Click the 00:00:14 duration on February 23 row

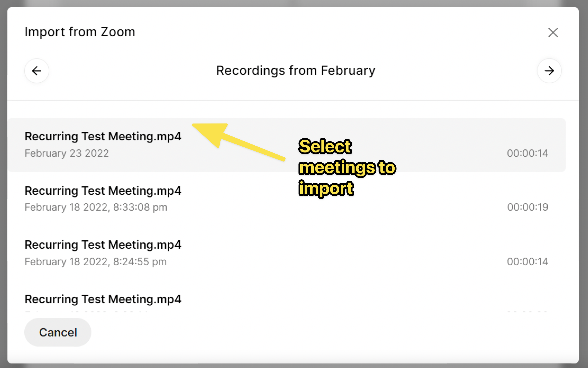coord(527,153)
